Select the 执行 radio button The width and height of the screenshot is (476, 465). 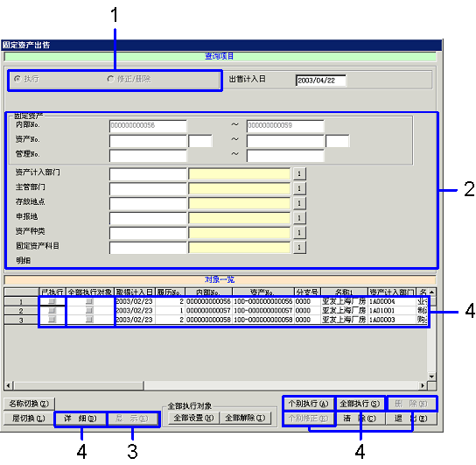pyautogui.click(x=17, y=79)
